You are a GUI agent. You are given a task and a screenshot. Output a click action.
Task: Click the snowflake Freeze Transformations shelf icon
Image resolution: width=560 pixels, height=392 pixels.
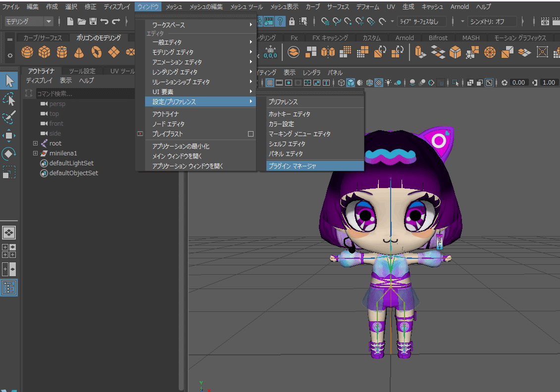click(x=270, y=52)
